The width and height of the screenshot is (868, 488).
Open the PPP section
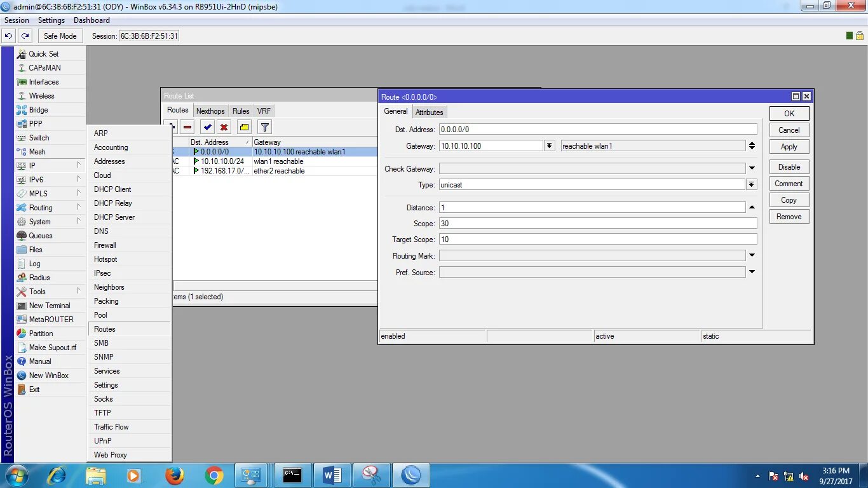coord(50,124)
